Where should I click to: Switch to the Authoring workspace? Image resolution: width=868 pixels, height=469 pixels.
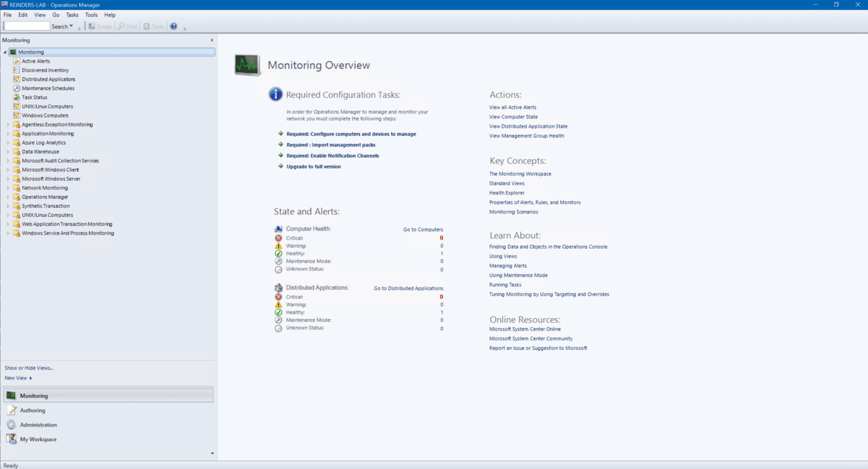[x=32, y=410]
